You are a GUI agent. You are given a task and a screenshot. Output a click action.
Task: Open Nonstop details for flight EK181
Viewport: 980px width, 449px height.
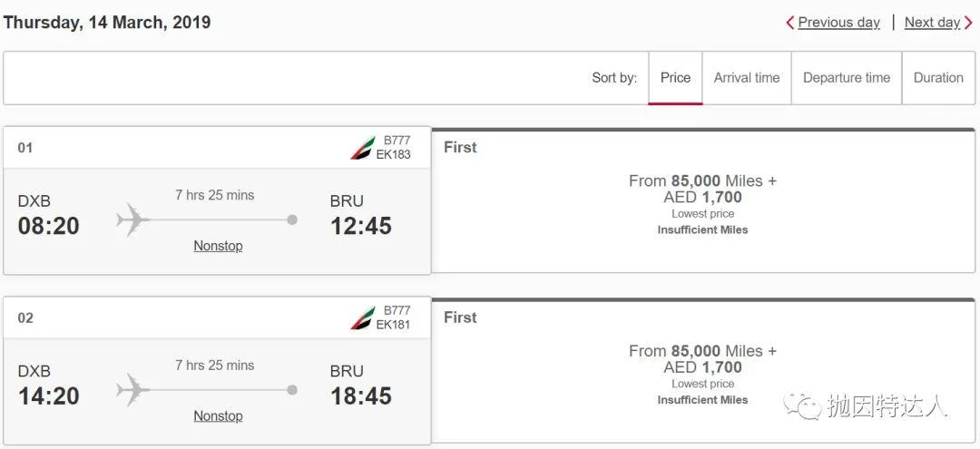pos(218,416)
